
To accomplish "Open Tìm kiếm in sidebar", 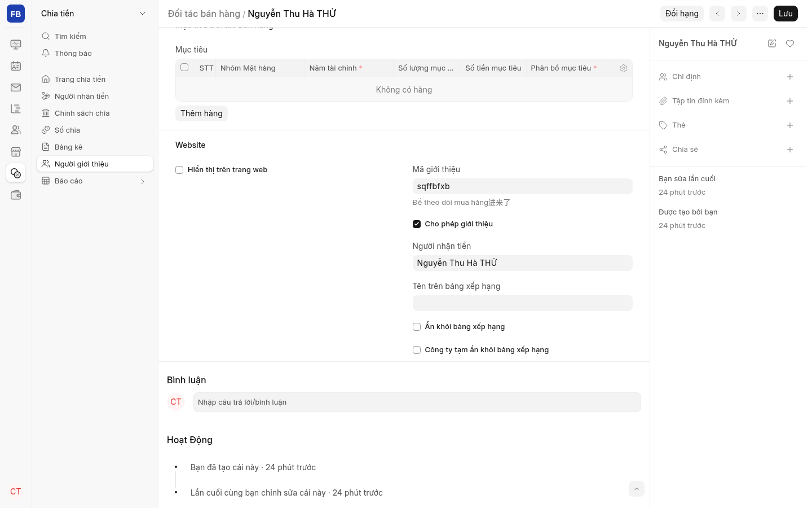I will [95, 36].
